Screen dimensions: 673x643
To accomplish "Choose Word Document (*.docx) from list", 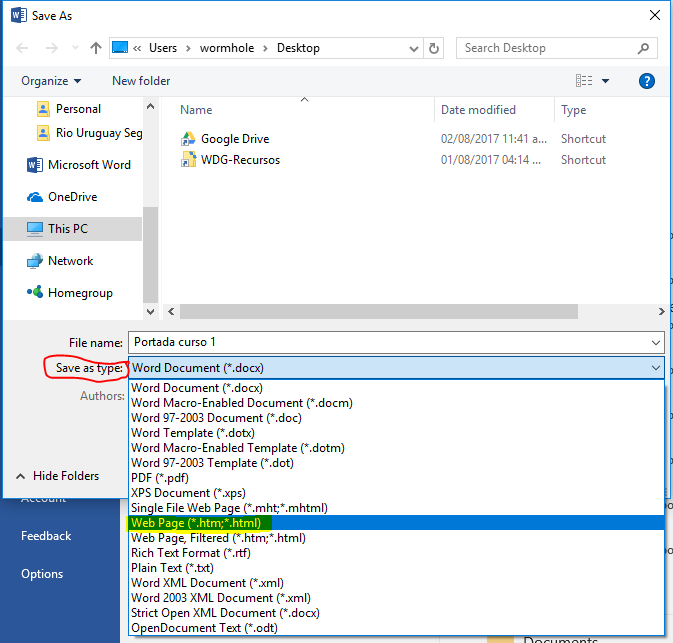I will 396,388.
